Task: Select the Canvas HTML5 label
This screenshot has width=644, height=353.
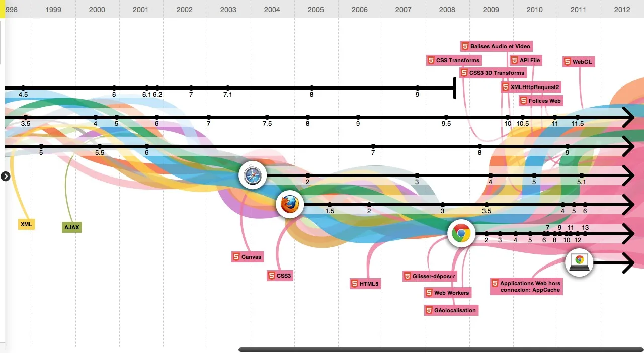Action: pyautogui.click(x=248, y=257)
